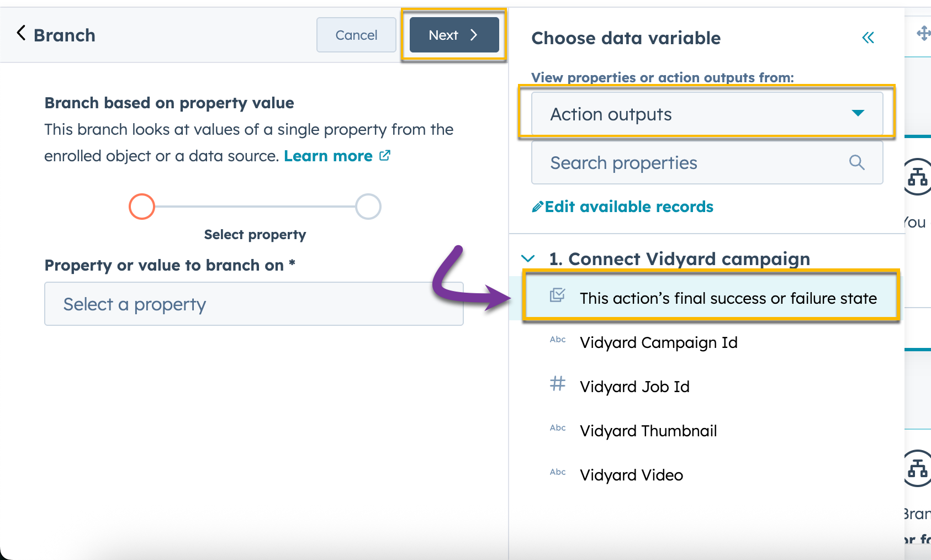Click the form-check icon beside success state output
This screenshot has height=560, width=931.
click(558, 295)
